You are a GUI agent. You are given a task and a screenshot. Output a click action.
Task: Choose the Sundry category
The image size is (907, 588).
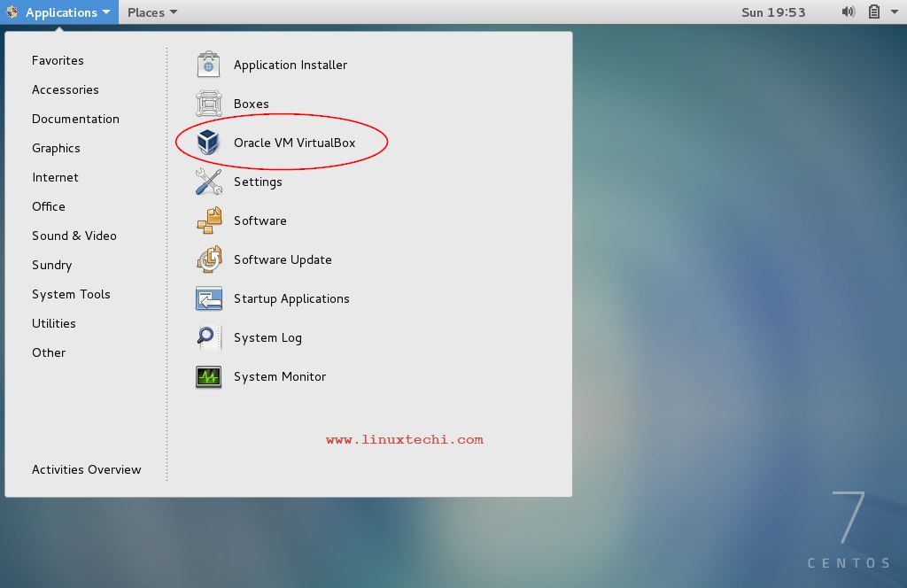click(52, 265)
